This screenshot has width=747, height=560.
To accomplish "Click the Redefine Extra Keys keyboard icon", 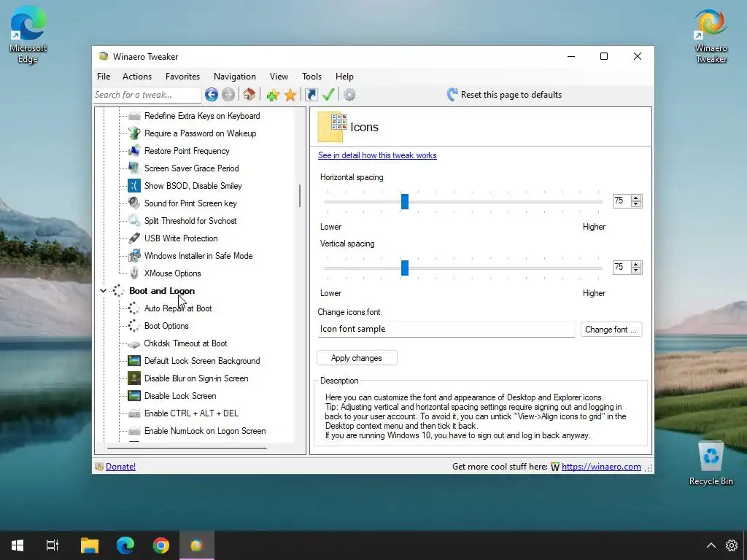I will pyautogui.click(x=134, y=116).
